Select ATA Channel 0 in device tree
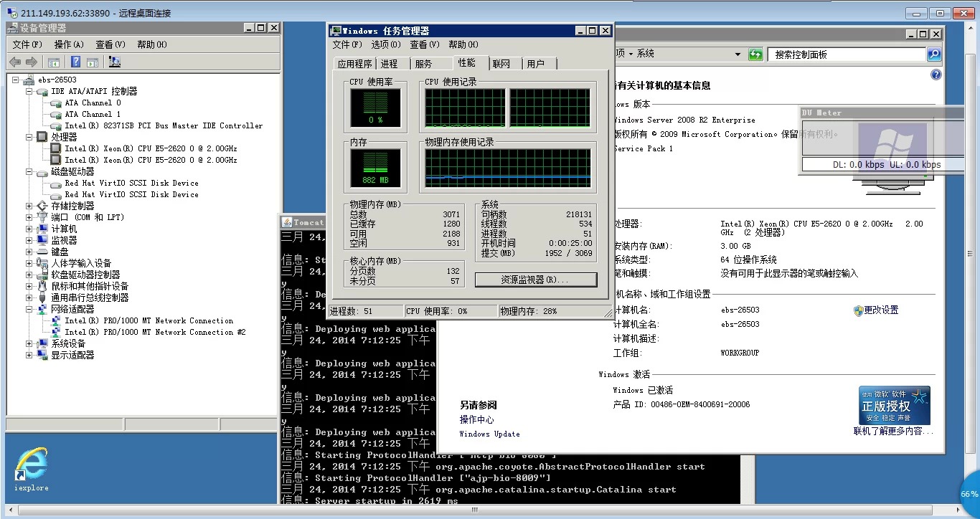 (x=93, y=103)
